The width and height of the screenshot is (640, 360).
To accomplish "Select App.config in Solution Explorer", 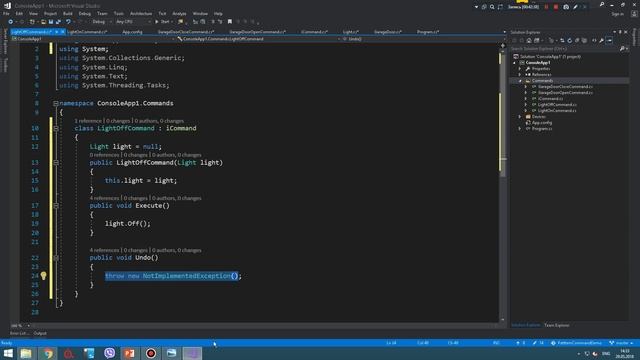I will tap(542, 122).
